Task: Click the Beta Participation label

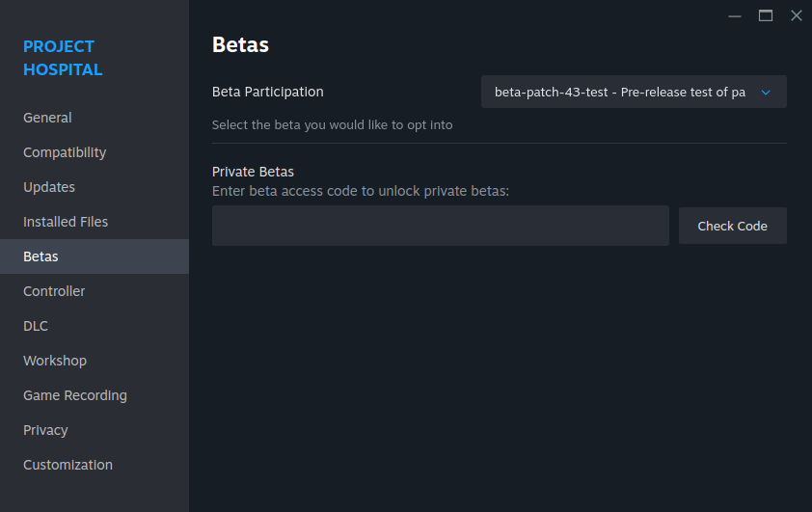Action: (268, 92)
